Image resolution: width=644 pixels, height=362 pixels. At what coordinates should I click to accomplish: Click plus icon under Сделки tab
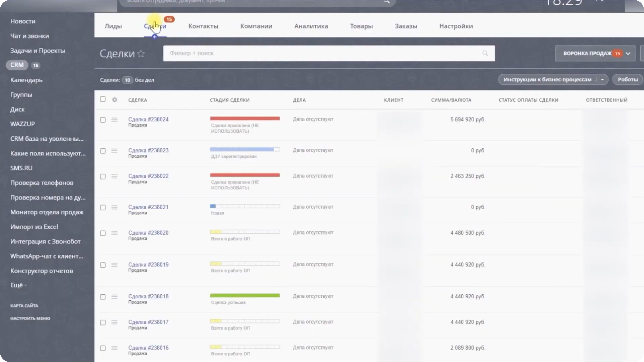[x=155, y=37]
